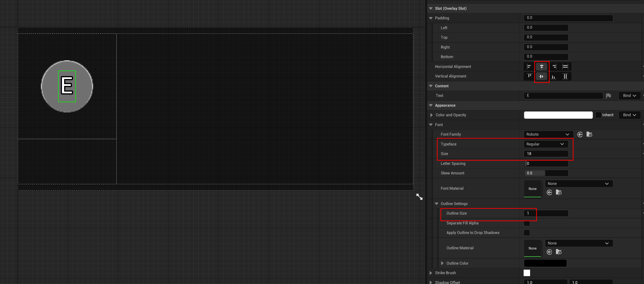Set horizontal alignment to fill

565,67
